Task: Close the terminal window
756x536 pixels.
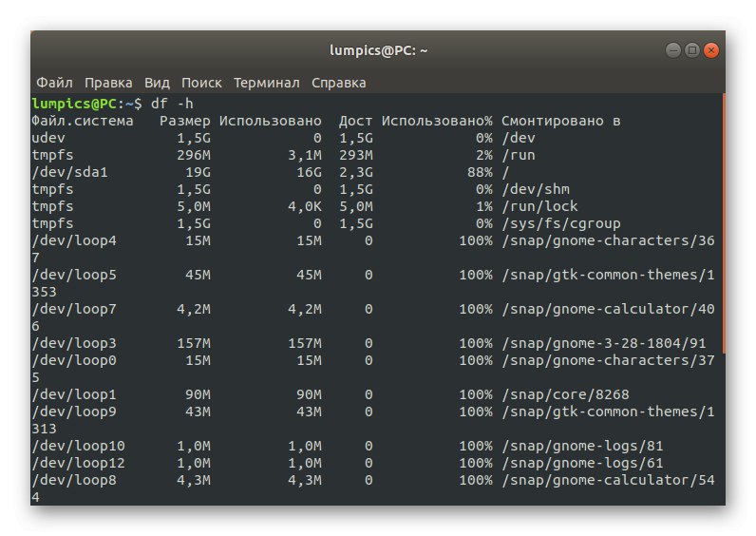Action: [x=711, y=49]
